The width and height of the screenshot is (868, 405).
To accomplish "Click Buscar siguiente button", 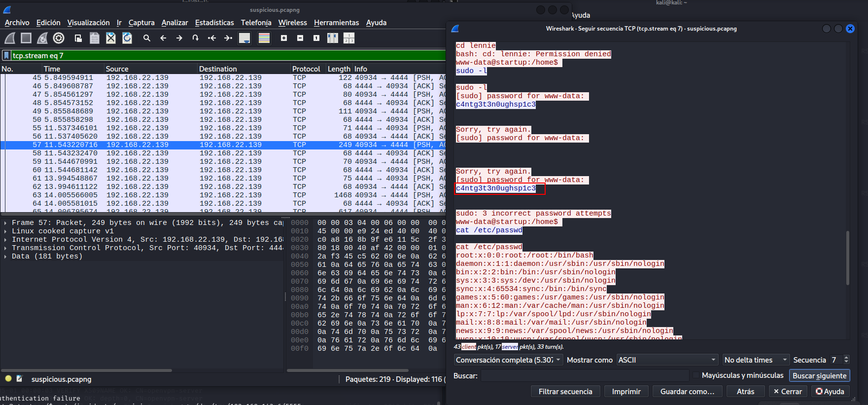I will (819, 375).
